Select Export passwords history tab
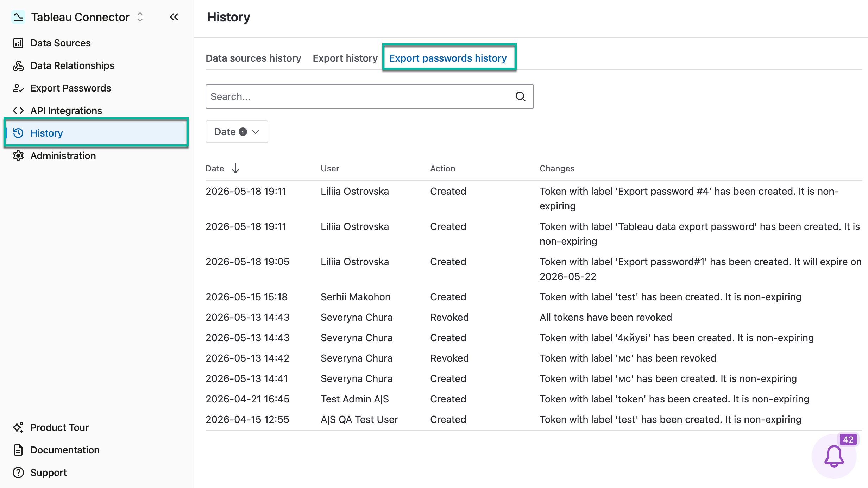Viewport: 868px width, 488px height. coord(448,58)
